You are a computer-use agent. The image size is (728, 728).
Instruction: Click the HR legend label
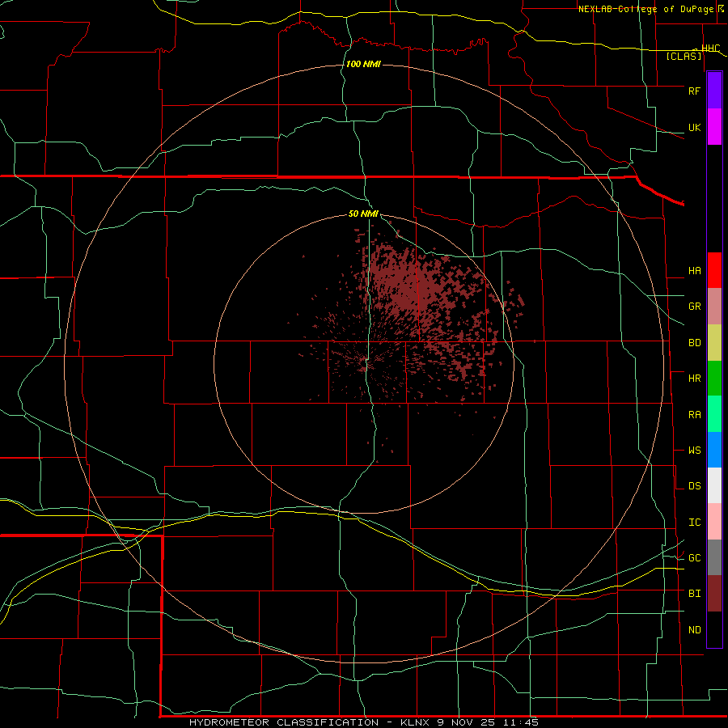pyautogui.click(x=694, y=379)
